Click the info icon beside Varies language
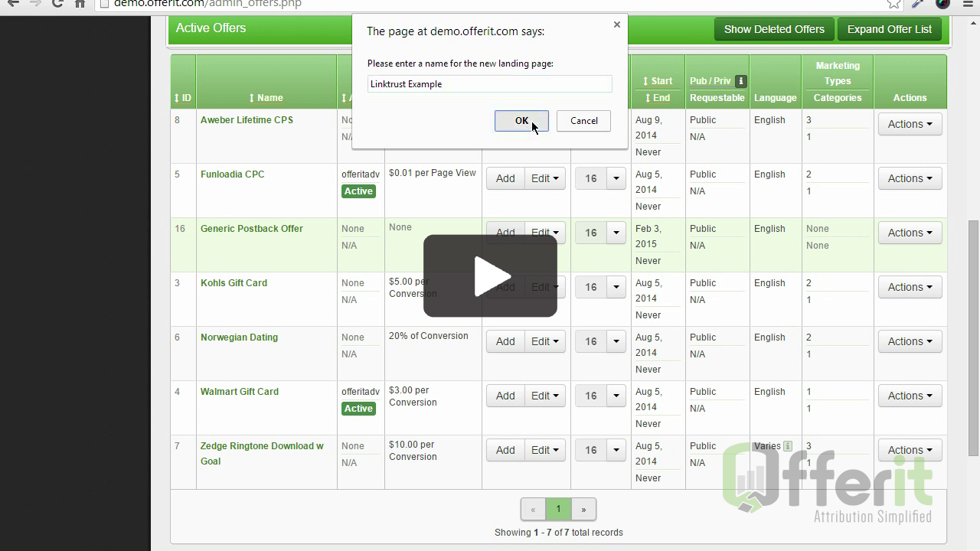The width and height of the screenshot is (980, 551). (x=788, y=446)
